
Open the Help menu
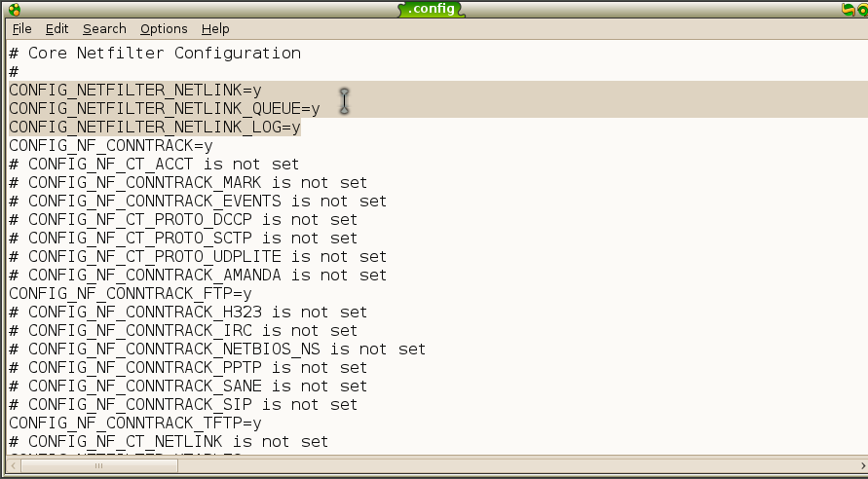(x=215, y=29)
